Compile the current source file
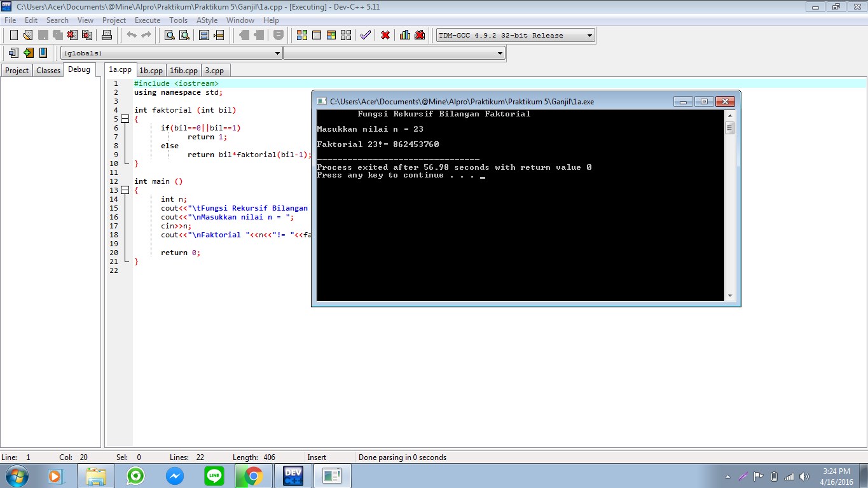 [301, 35]
